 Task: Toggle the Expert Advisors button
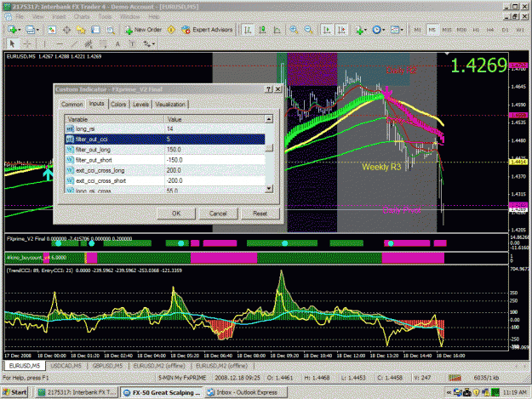pos(207,30)
